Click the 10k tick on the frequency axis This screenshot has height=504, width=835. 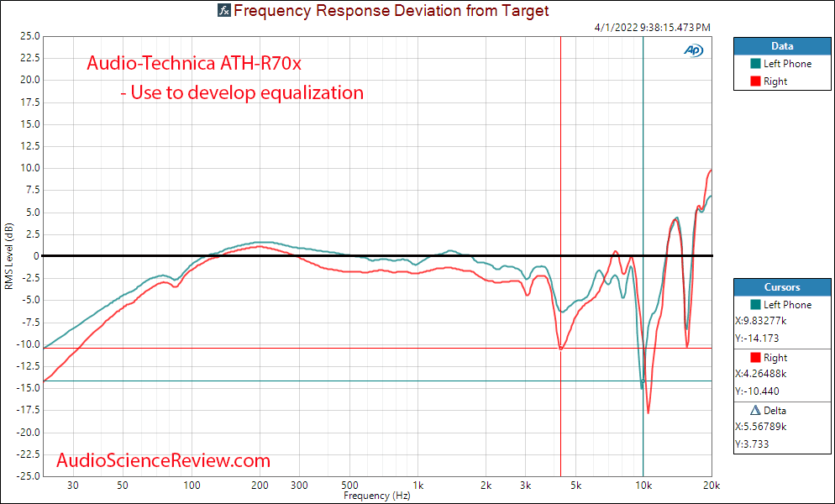(x=643, y=486)
